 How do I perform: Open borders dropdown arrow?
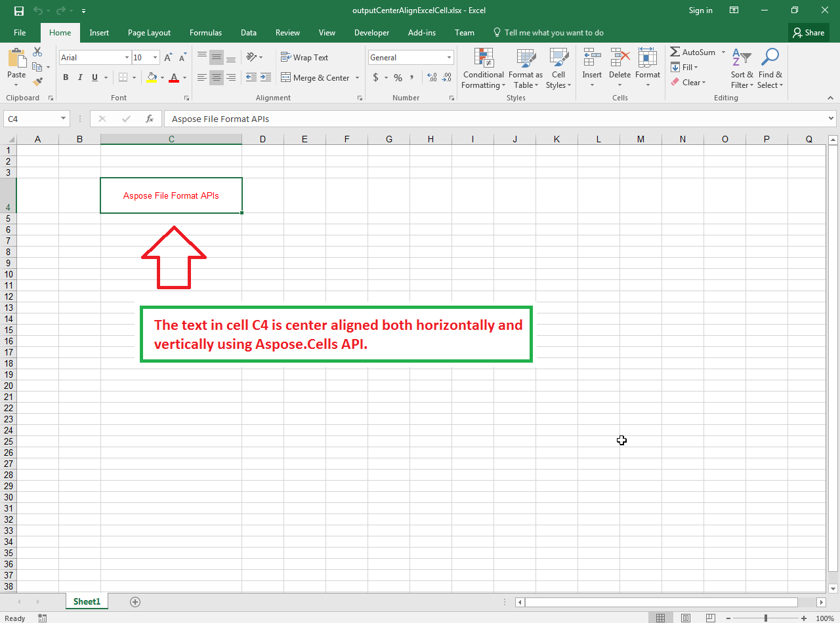(135, 77)
